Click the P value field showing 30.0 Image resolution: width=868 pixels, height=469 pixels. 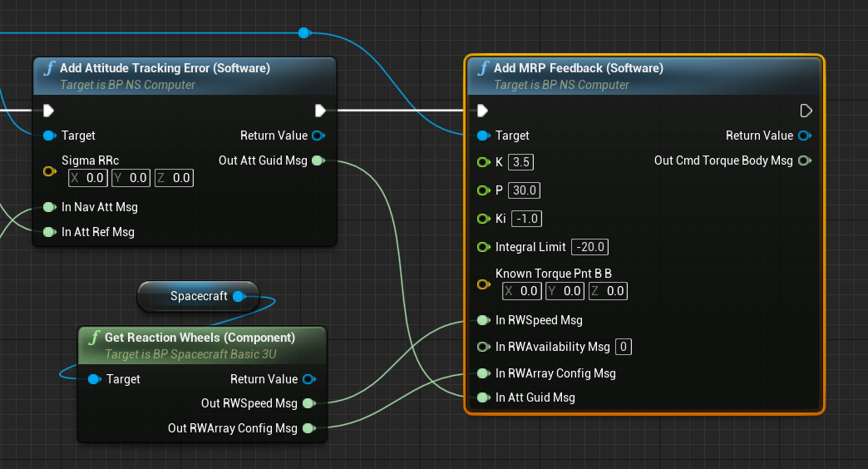point(524,190)
